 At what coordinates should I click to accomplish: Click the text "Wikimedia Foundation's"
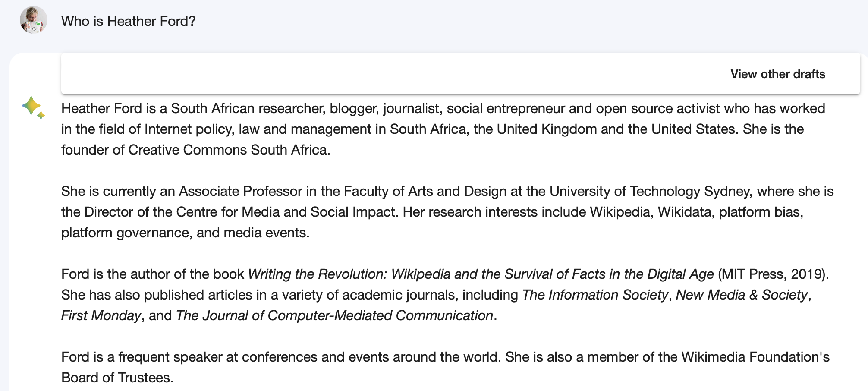(755, 357)
